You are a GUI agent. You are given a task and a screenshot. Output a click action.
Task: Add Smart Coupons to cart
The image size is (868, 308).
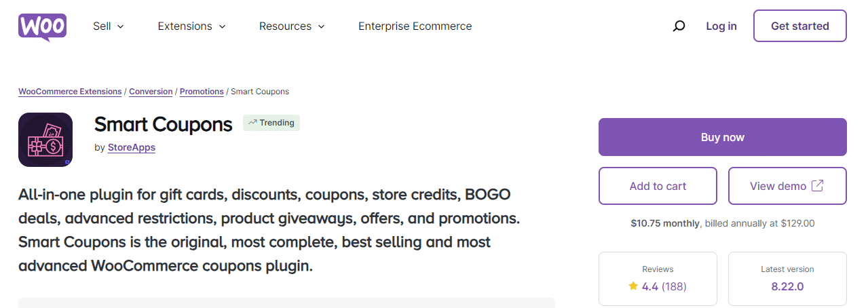click(658, 186)
